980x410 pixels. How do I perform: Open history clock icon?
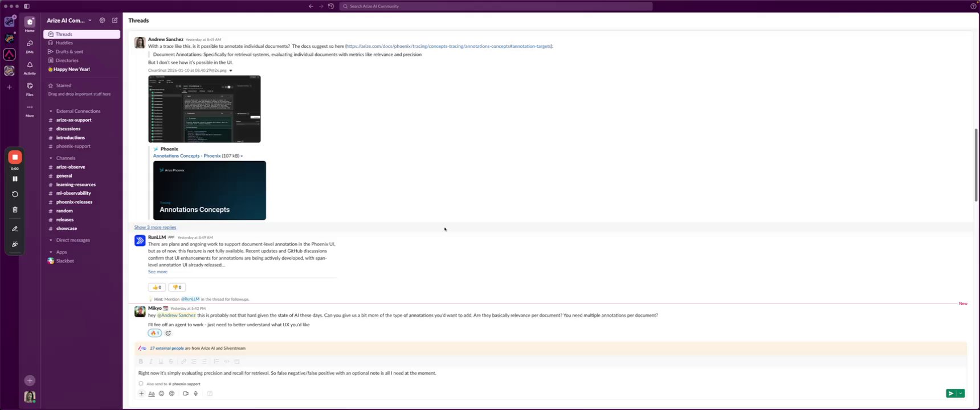click(x=331, y=6)
